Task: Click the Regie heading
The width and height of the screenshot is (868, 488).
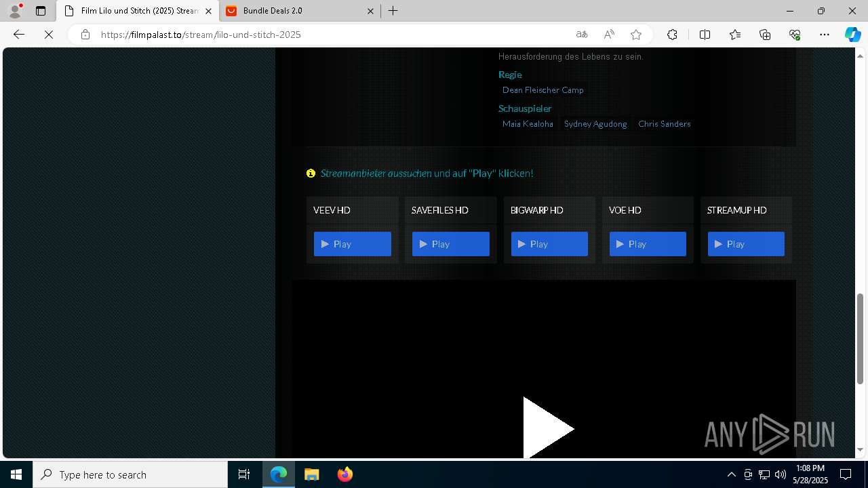Action: pos(510,75)
